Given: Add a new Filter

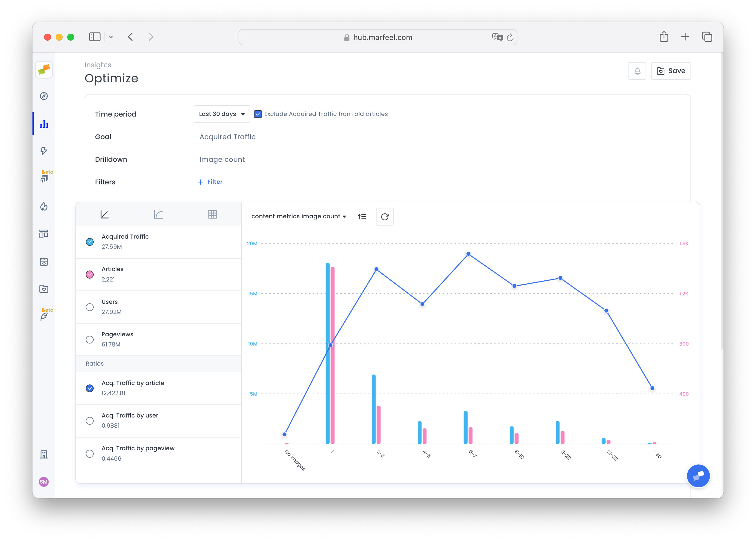Looking at the screenshot, I should pyautogui.click(x=210, y=182).
